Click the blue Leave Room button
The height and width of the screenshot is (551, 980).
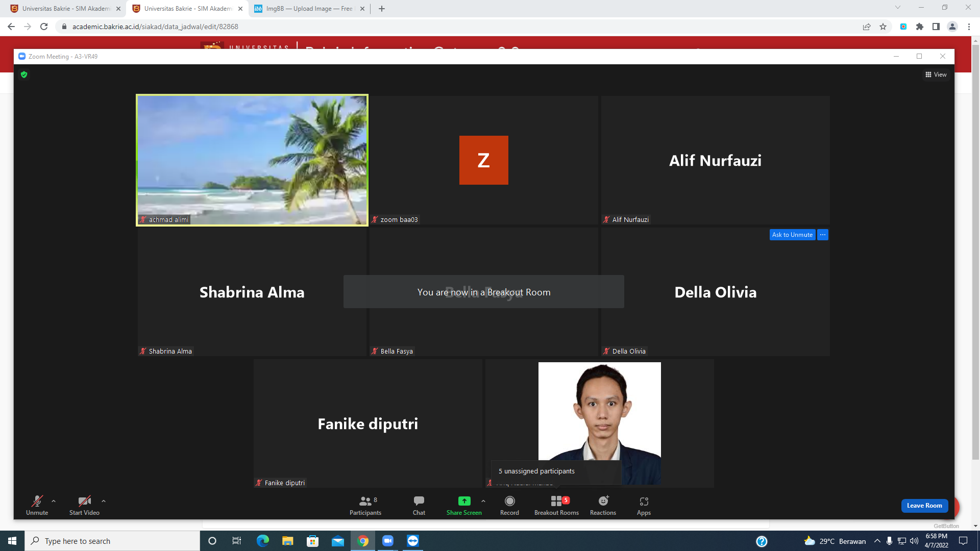coord(924,506)
